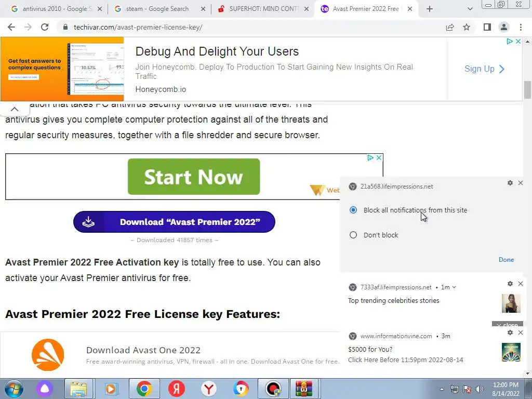The width and height of the screenshot is (532, 399).
Task: Launch WinRAR from the taskbar
Action: tap(303, 389)
